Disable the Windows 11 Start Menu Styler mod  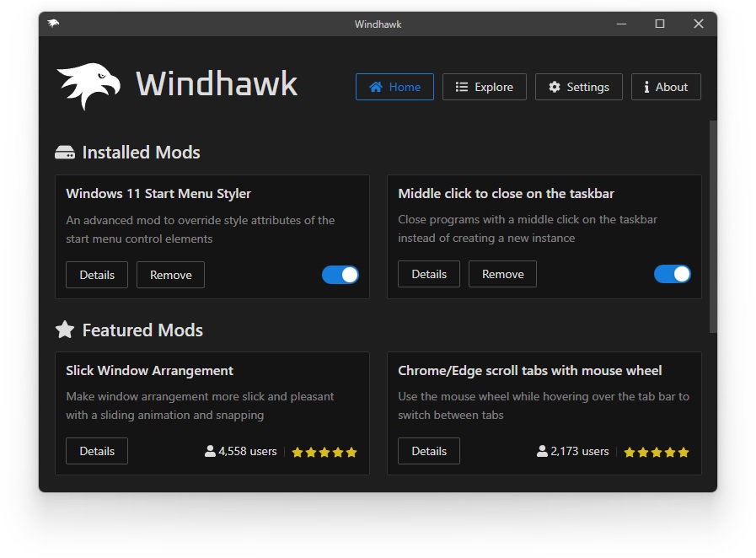(x=340, y=275)
